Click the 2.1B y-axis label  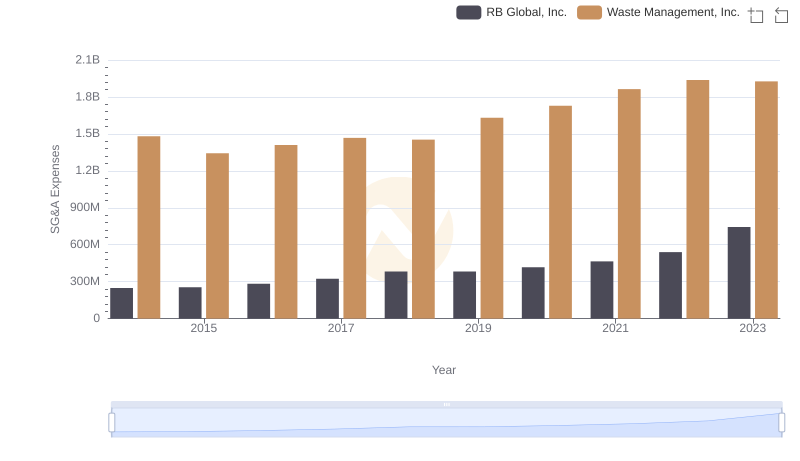tap(88, 60)
